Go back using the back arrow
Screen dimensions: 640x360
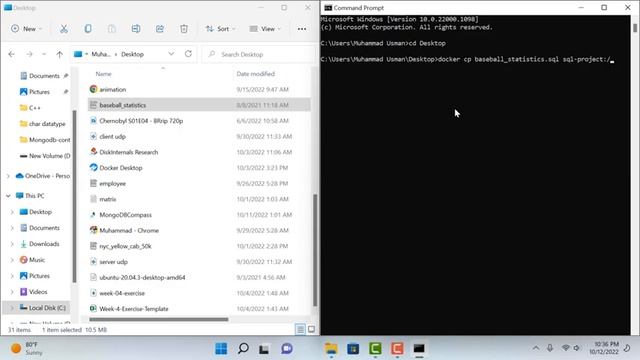pyautogui.click(x=11, y=54)
